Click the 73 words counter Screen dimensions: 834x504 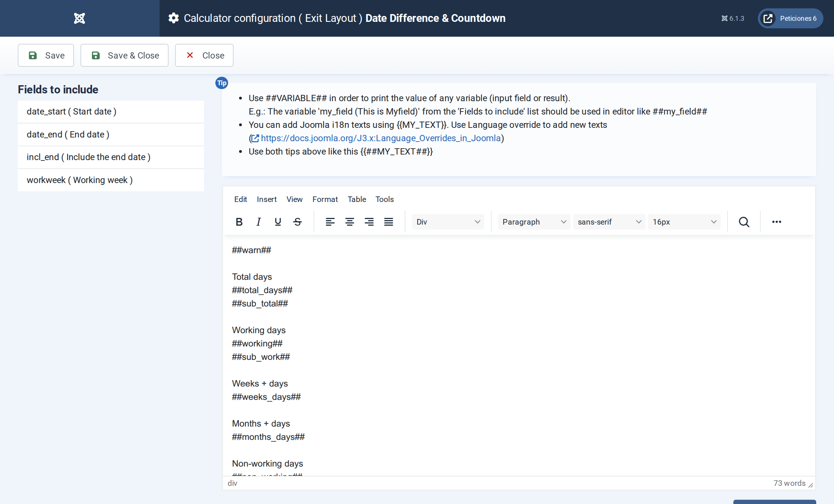tap(789, 483)
